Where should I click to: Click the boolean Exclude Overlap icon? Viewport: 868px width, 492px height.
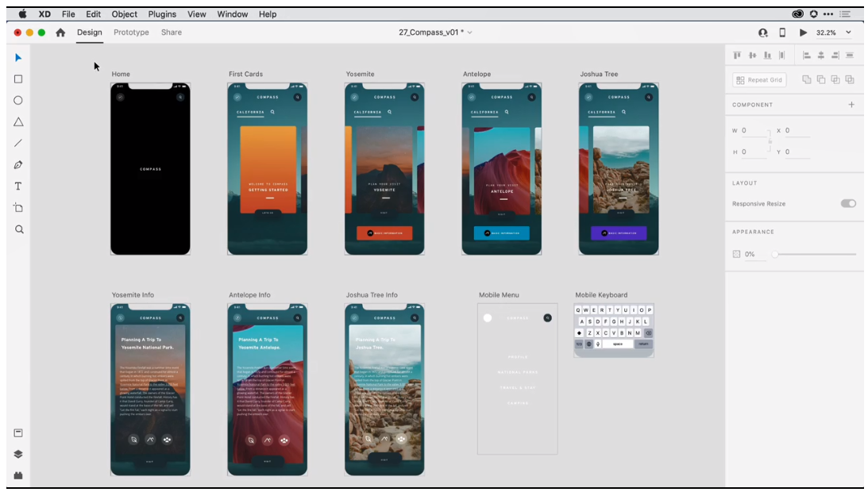[850, 79]
